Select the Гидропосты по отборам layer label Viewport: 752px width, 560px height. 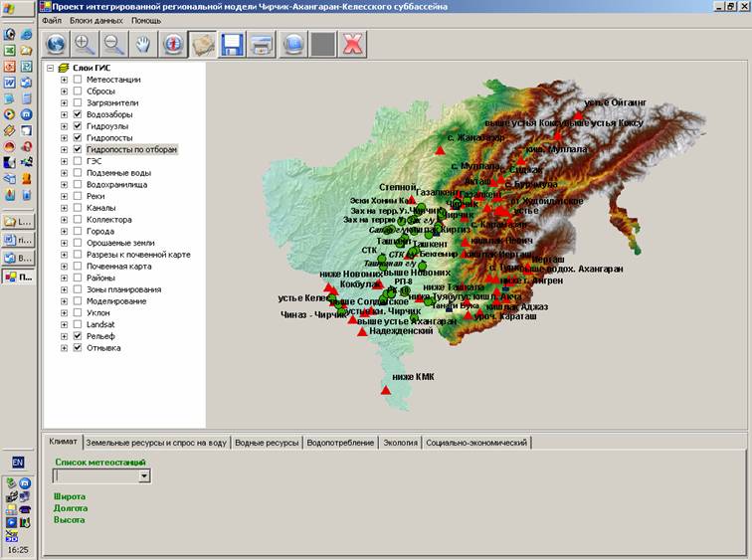tap(131, 149)
